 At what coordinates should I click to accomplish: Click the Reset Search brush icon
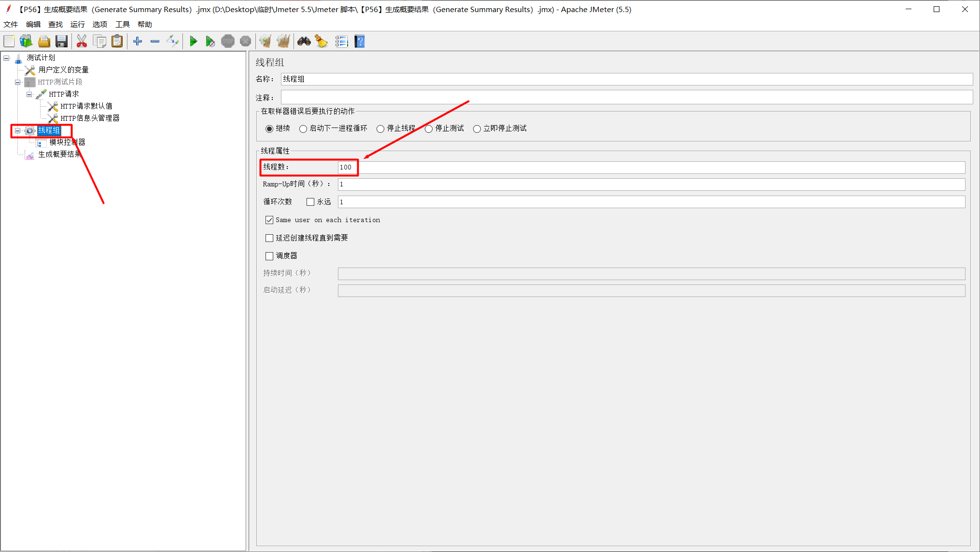pyautogui.click(x=321, y=42)
